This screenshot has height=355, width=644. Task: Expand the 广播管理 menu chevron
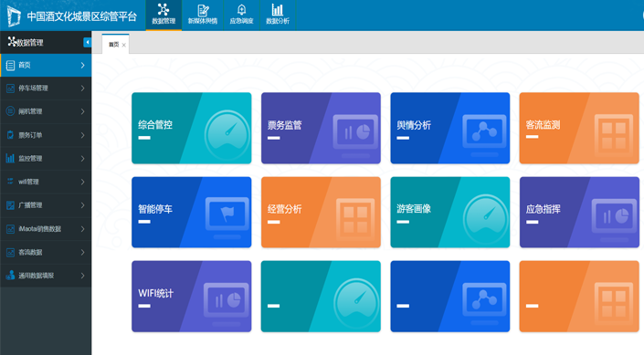tap(82, 205)
